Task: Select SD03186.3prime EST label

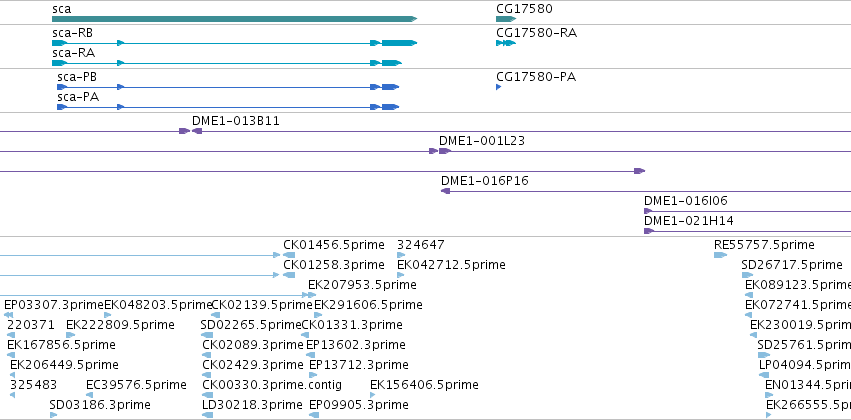Action: (100, 405)
